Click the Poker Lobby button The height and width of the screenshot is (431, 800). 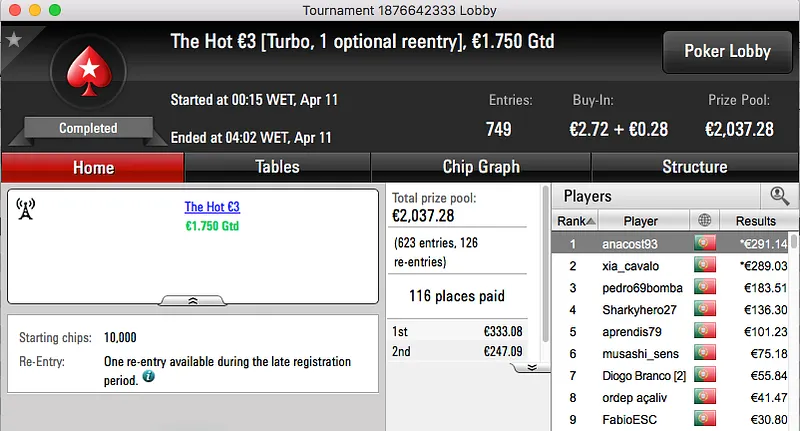tap(725, 51)
